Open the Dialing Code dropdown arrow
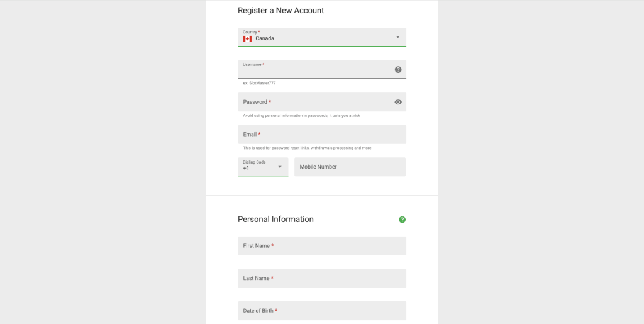This screenshot has width=644, height=324. (x=280, y=167)
